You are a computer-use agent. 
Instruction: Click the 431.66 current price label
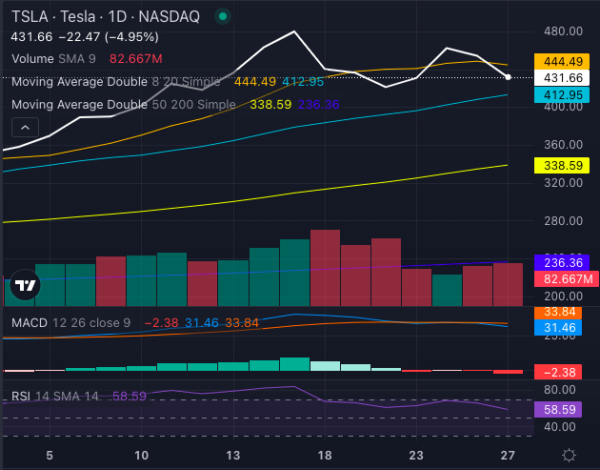click(562, 78)
